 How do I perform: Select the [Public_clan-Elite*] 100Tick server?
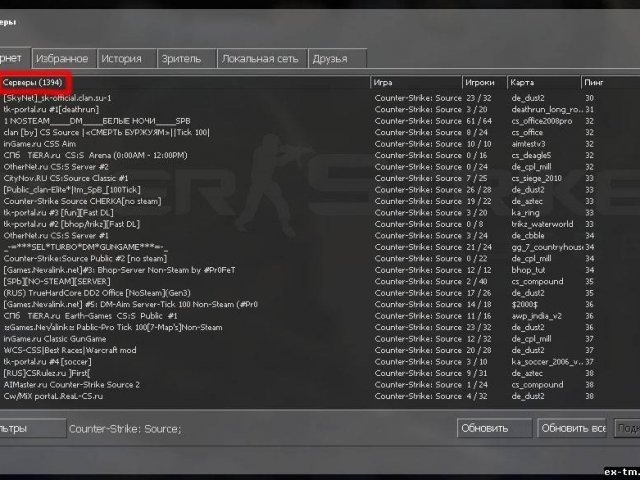pos(320,189)
